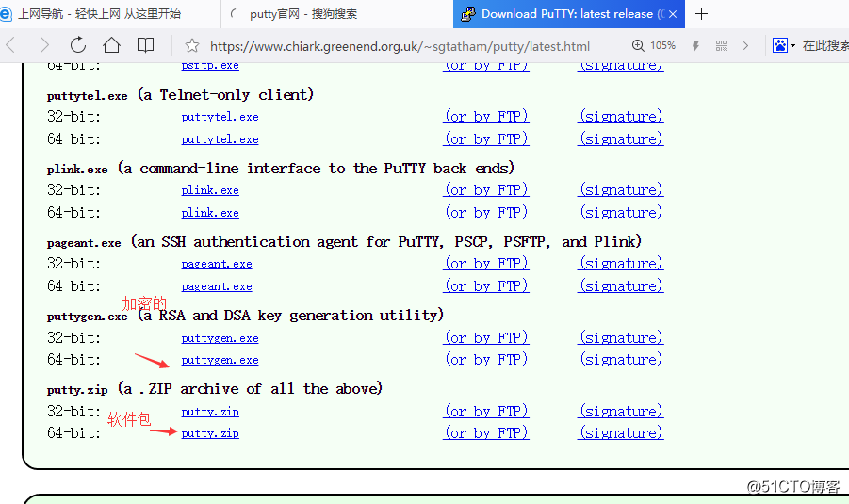Image resolution: width=849 pixels, height=504 pixels.
Task: Open signature link for 64-bit pageant.exe
Action: tap(621, 286)
